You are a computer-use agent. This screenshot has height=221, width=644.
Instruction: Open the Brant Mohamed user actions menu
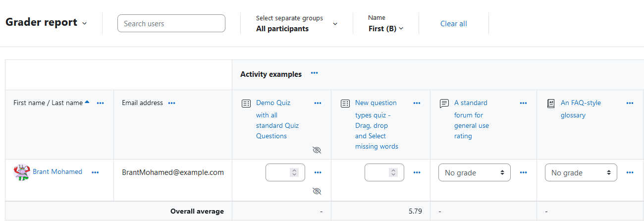(95, 172)
